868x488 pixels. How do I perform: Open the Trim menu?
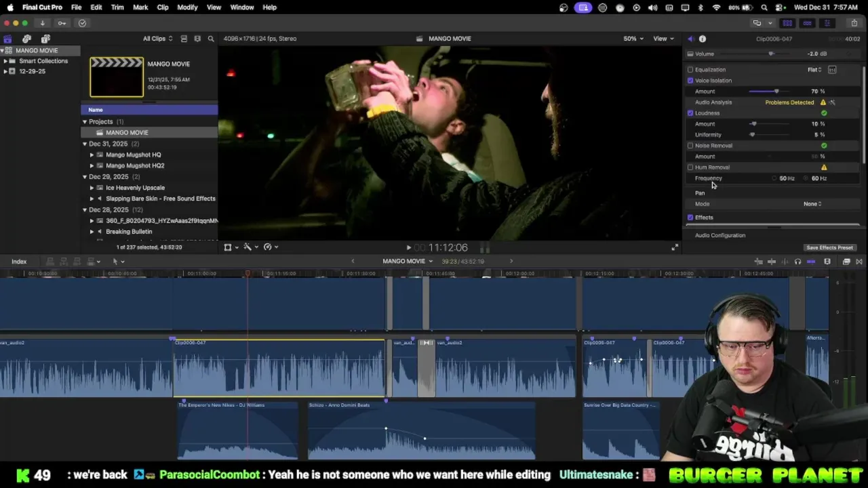pyautogui.click(x=117, y=7)
